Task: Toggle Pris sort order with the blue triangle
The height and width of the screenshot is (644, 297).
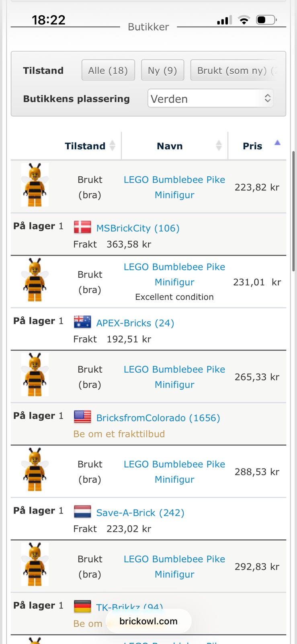Action: (x=277, y=142)
